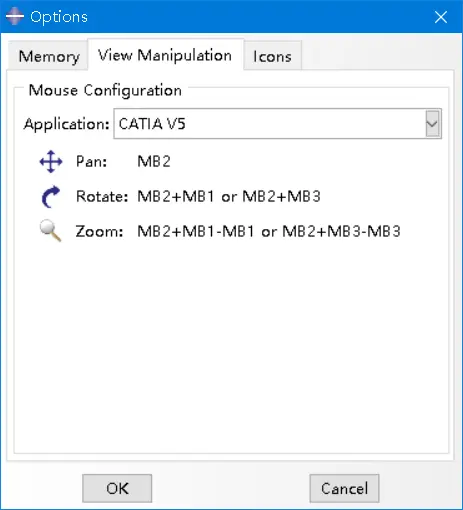The height and width of the screenshot is (510, 463).
Task: Switch to the Icons tab
Action: pyautogui.click(x=272, y=56)
